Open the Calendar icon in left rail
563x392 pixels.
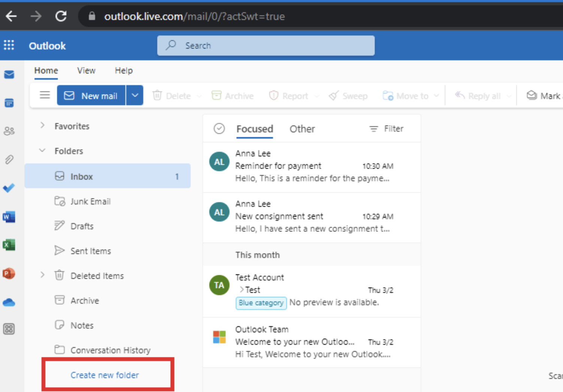(9, 102)
